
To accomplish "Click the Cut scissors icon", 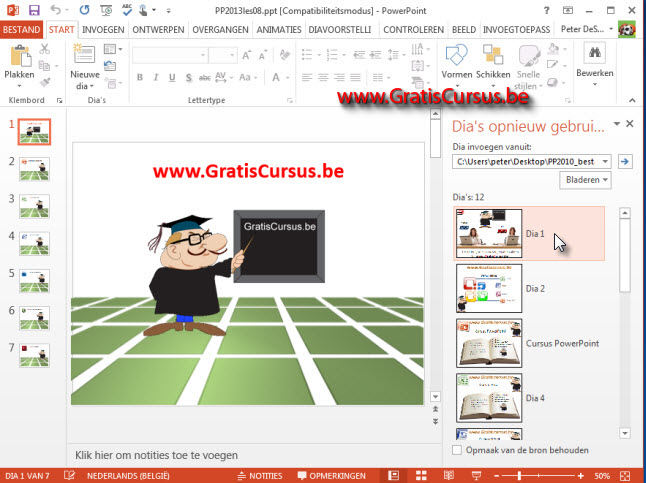I will tap(44, 49).
